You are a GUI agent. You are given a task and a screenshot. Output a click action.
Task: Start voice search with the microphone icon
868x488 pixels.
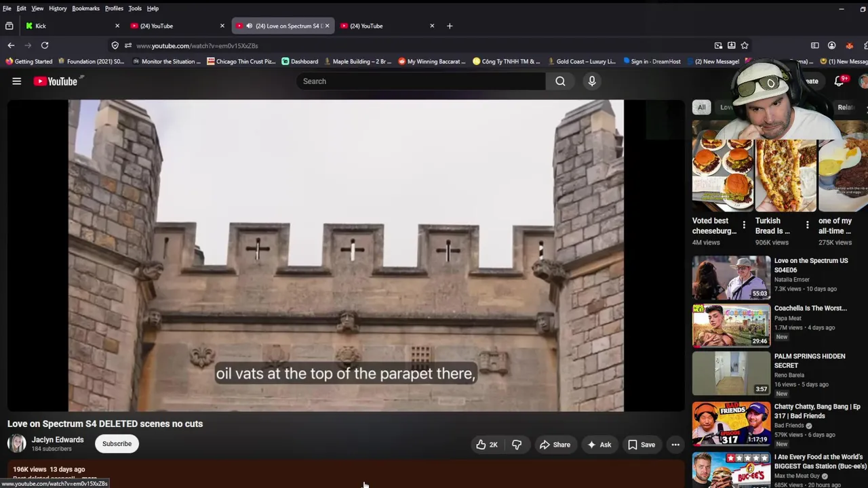pos(592,81)
